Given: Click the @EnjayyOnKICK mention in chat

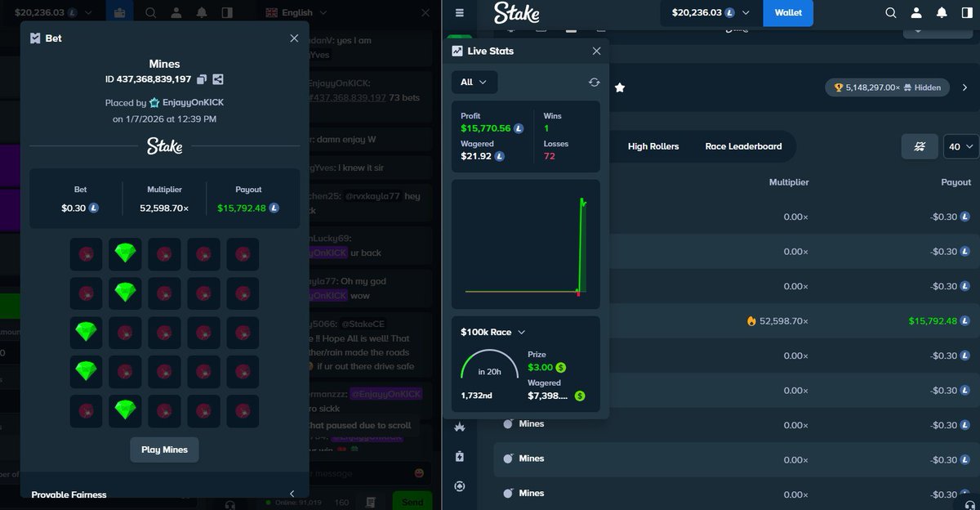Looking at the screenshot, I should point(385,394).
